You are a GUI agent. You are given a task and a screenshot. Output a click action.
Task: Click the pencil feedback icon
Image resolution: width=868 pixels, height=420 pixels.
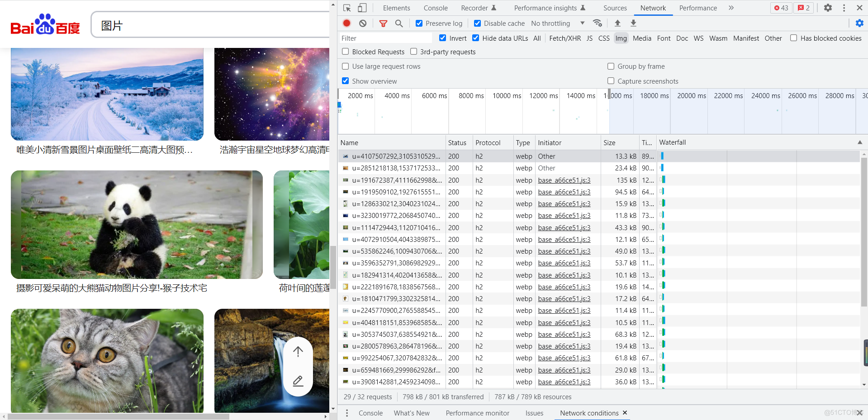(x=298, y=381)
